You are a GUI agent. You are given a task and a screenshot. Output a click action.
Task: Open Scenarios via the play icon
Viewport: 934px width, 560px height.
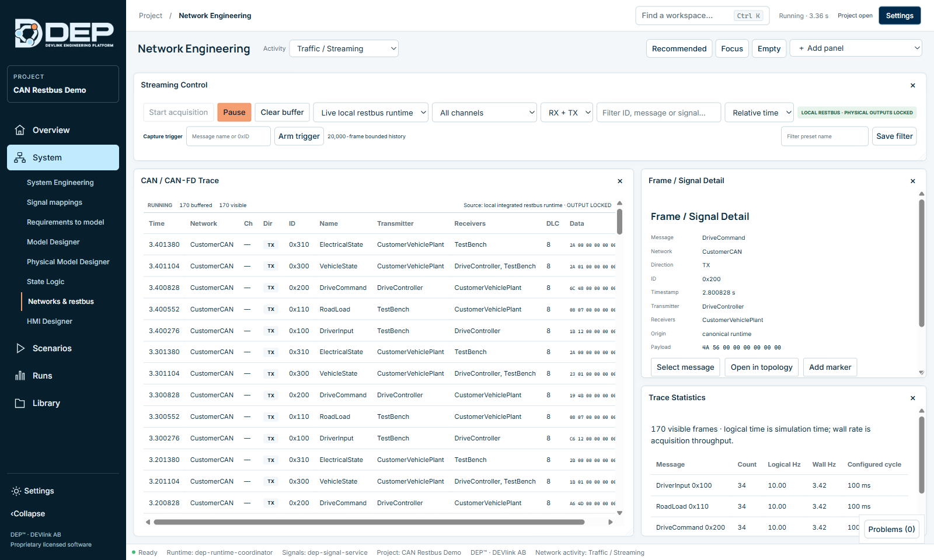20,348
